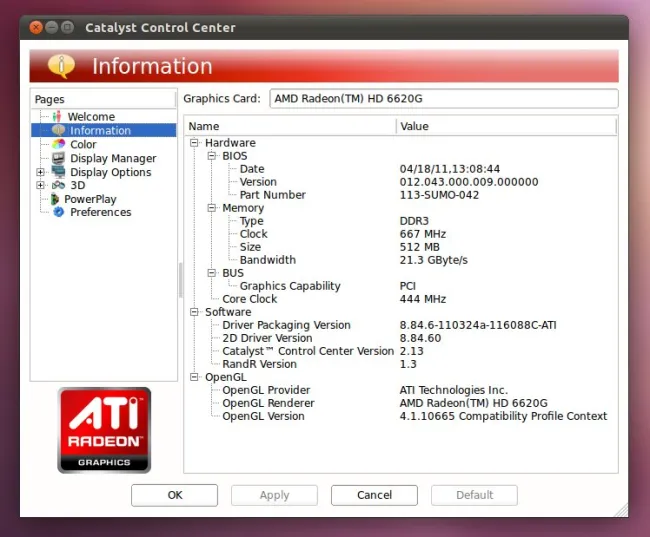
Task: Click the Name column header
Action: pyautogui.click(x=290, y=126)
